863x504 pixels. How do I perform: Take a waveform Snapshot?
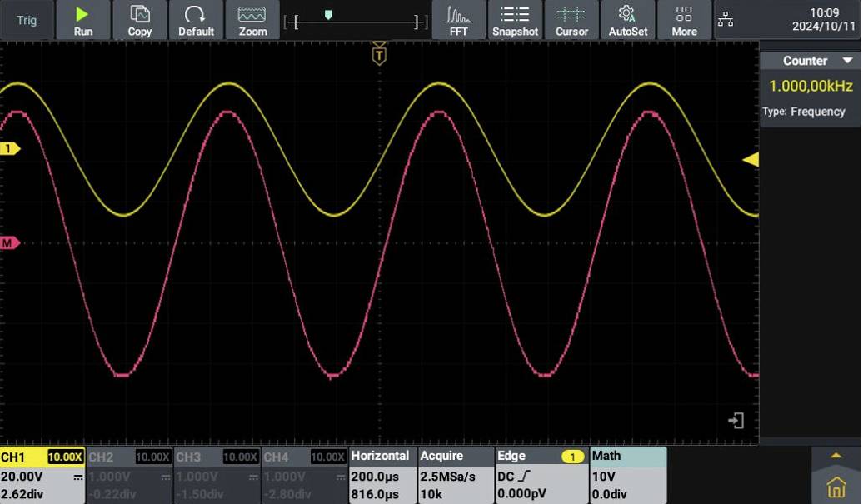[x=515, y=20]
